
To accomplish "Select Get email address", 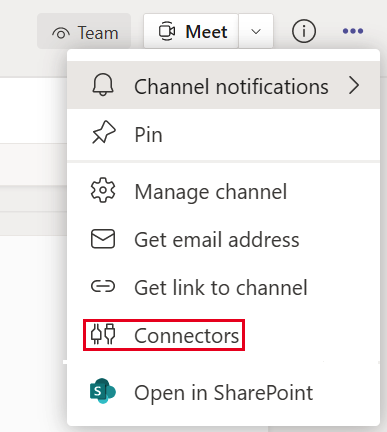I will click(223, 239).
